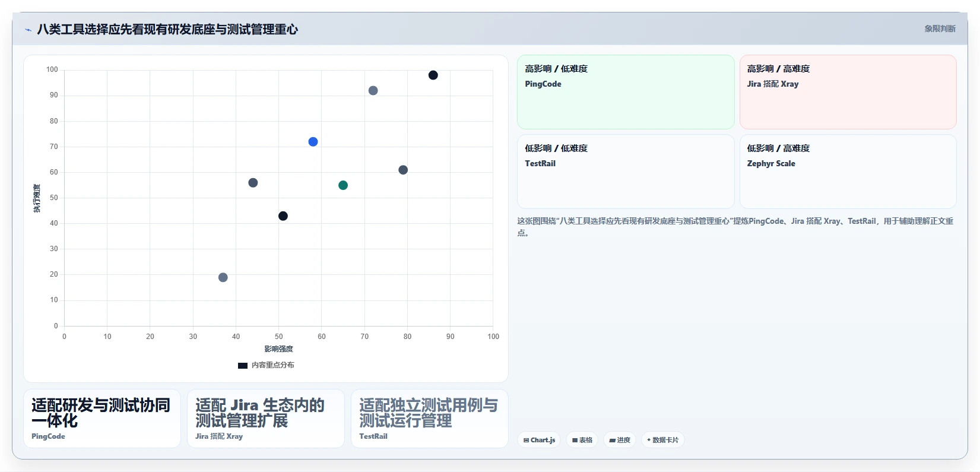Viewport: 980px width, 472px height.
Task: Toggle the 内容重点分布 legend swatch
Action: tap(242, 366)
